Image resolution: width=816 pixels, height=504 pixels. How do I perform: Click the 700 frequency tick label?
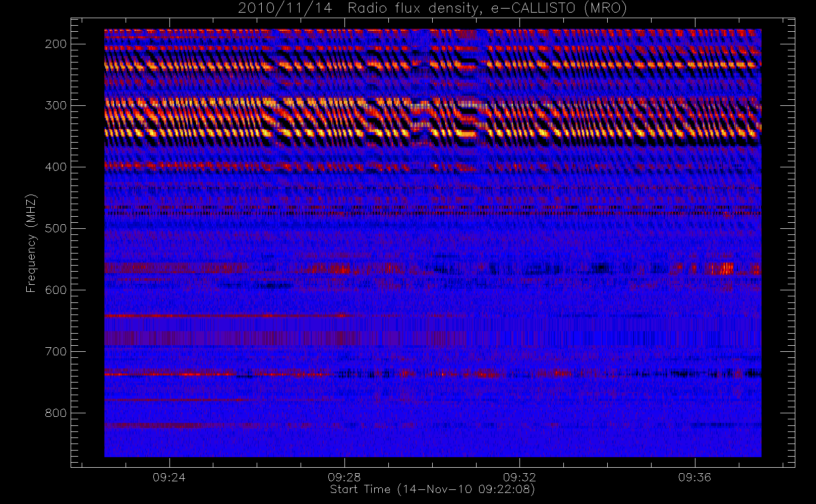pos(55,351)
